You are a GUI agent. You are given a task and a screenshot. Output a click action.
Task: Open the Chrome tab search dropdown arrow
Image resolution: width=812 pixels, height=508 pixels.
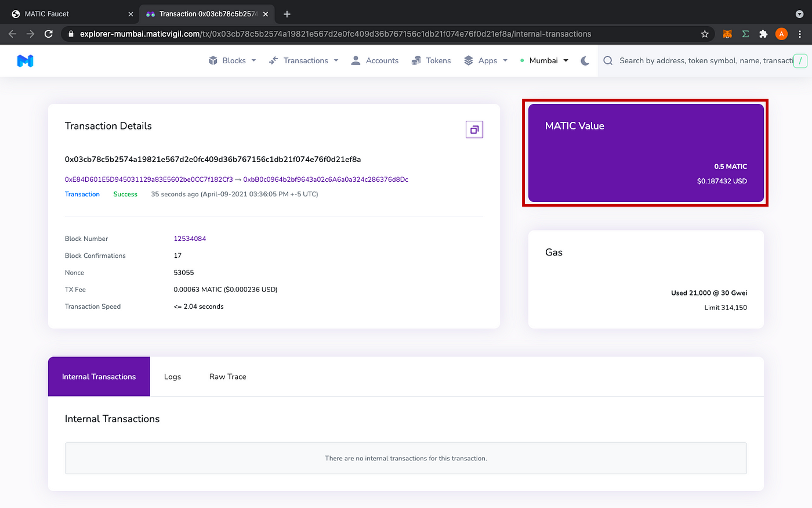(x=800, y=14)
